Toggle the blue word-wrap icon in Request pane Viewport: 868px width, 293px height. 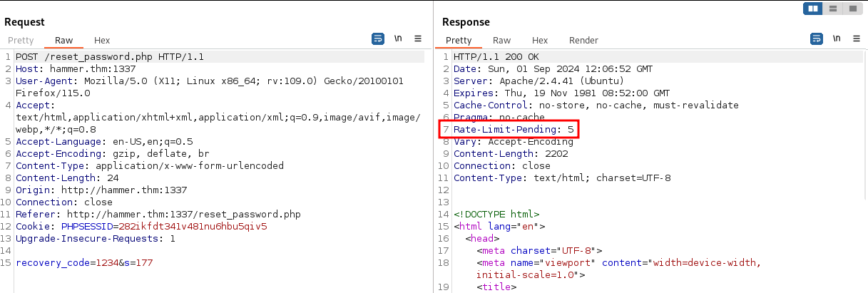tap(378, 38)
